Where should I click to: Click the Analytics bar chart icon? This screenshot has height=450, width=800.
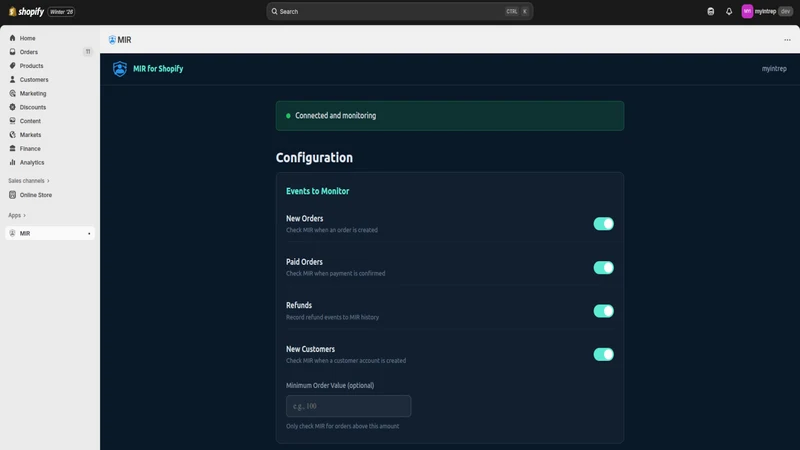pos(12,162)
